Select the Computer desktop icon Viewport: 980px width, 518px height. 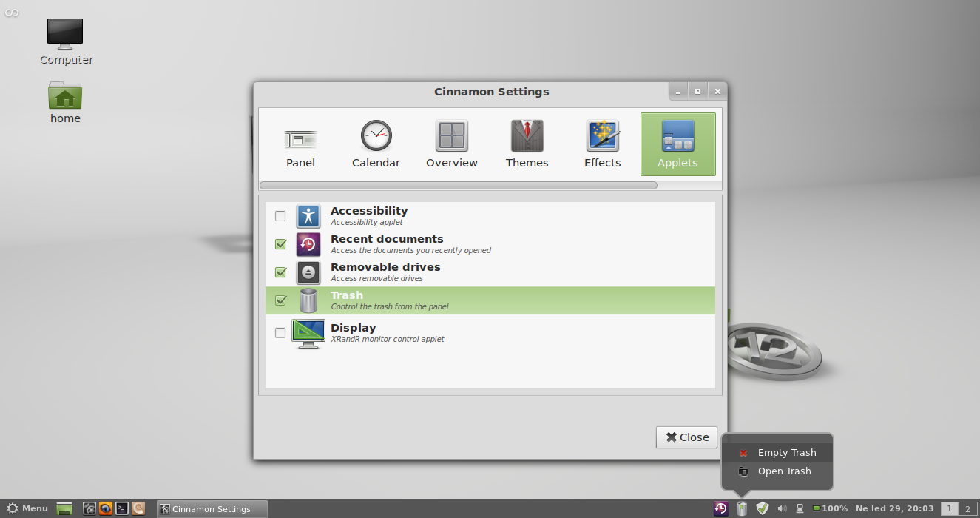tap(66, 41)
